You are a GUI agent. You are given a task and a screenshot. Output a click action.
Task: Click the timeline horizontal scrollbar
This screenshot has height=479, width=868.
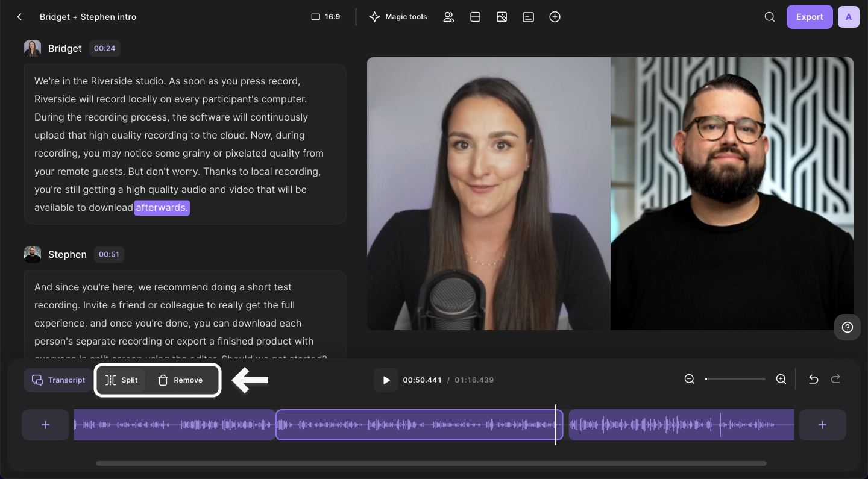coord(431,463)
